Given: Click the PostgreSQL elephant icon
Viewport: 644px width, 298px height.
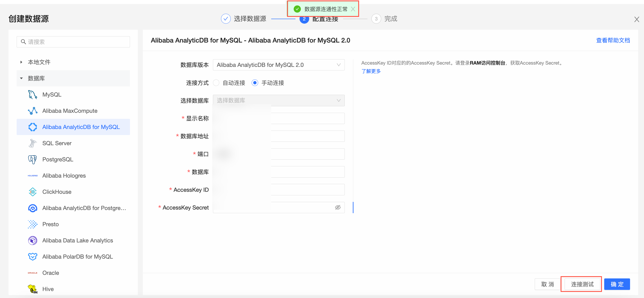Looking at the screenshot, I should (x=33, y=159).
